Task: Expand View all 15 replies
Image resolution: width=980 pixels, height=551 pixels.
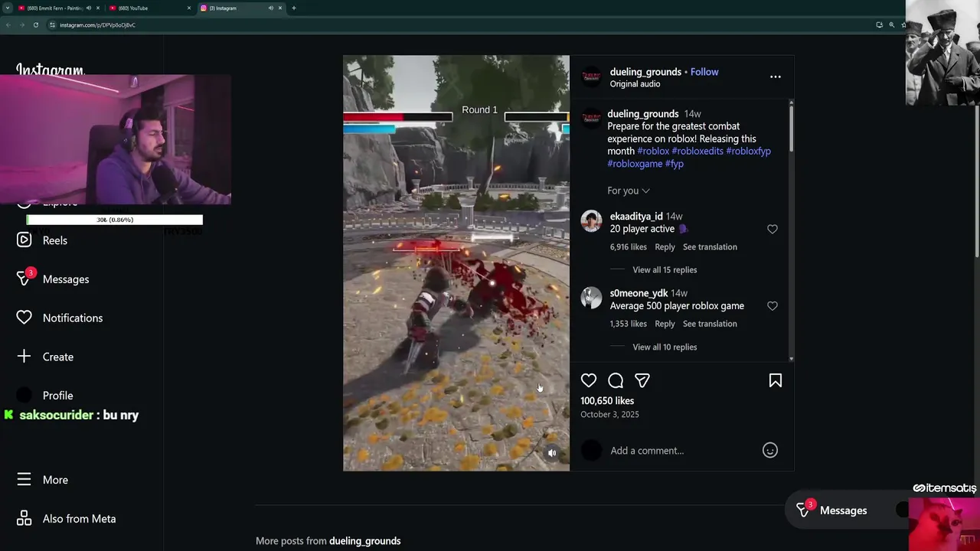Action: 665,270
